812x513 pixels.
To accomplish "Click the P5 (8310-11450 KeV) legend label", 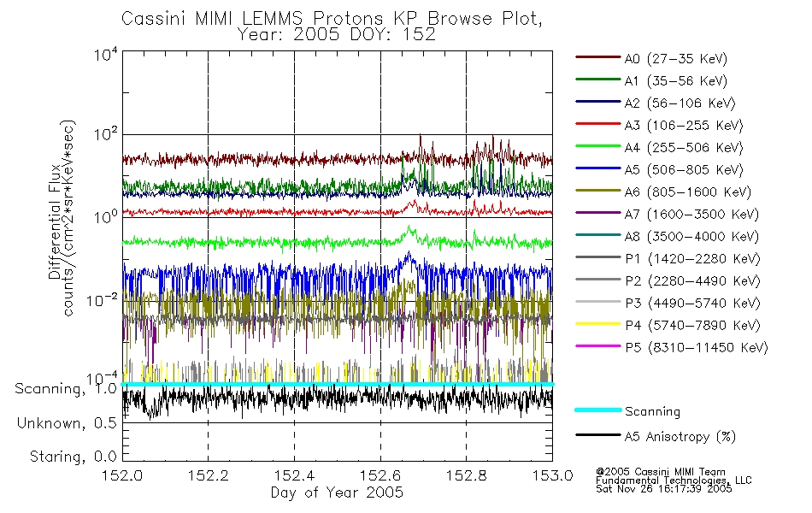I will [697, 348].
